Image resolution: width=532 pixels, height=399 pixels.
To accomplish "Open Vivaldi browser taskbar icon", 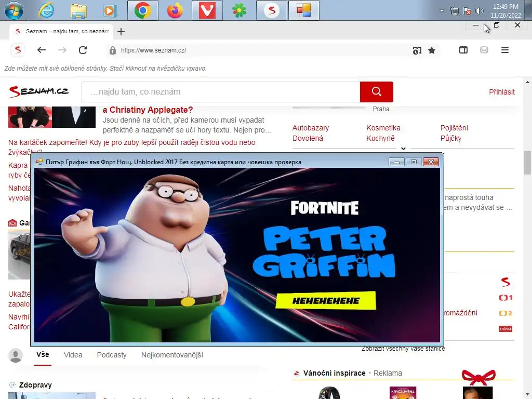I will [207, 10].
